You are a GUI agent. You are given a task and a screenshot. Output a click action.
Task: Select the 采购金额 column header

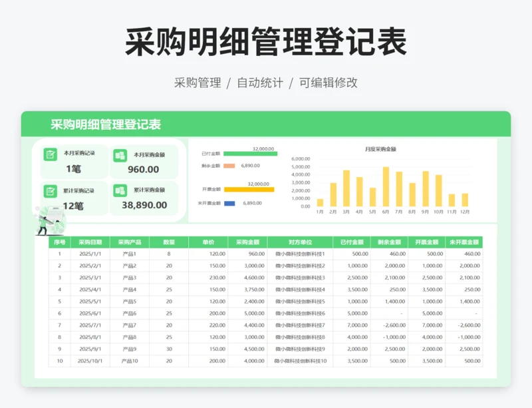tap(247, 242)
